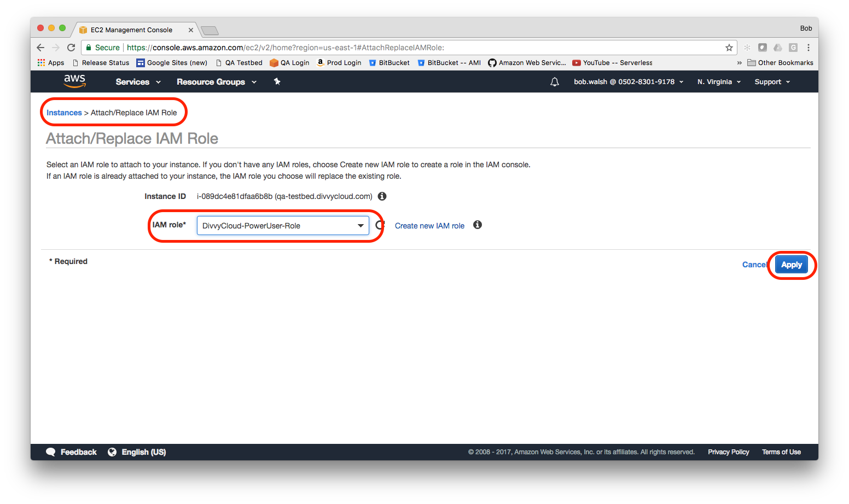Select the EC2 Management Console tab
The height and width of the screenshot is (504, 849).
pyautogui.click(x=131, y=30)
